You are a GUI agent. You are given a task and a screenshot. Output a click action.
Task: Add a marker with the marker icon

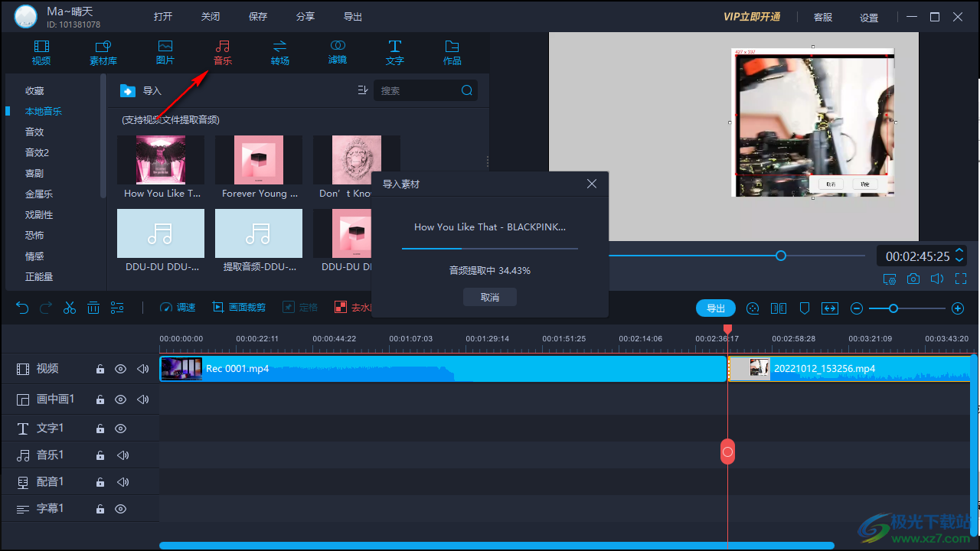coord(805,308)
